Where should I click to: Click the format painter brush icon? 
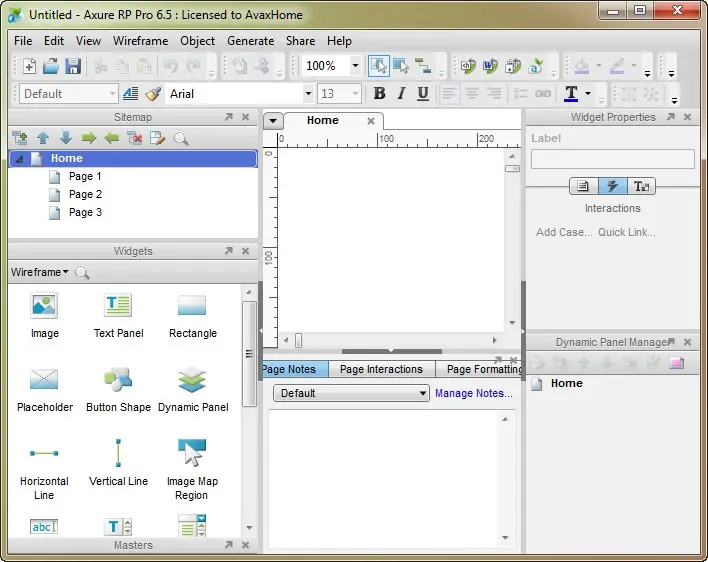pos(154,93)
